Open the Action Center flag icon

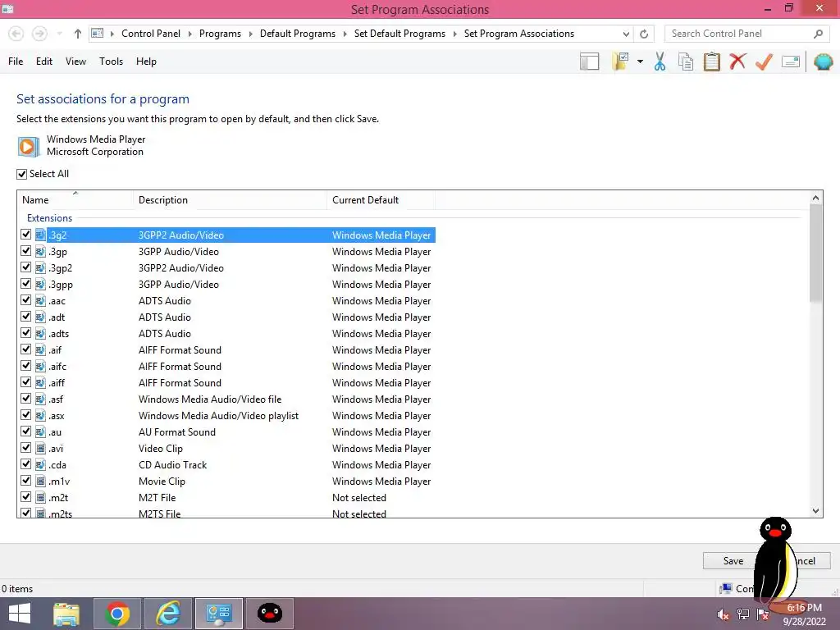763,614
